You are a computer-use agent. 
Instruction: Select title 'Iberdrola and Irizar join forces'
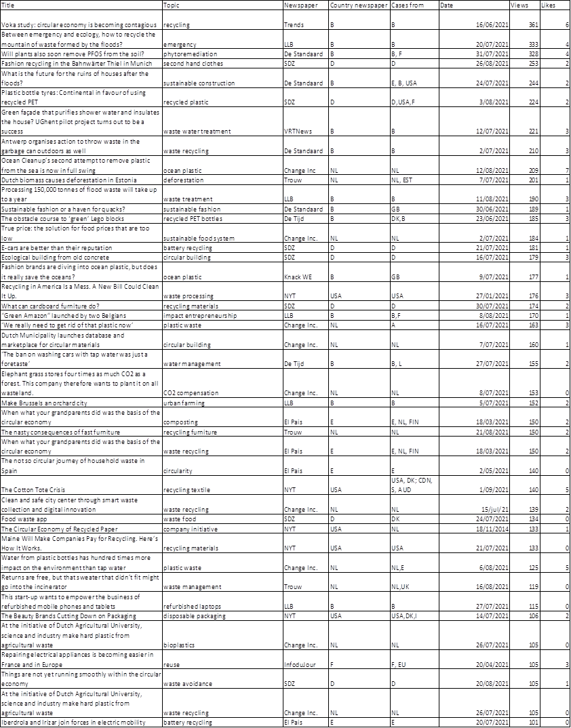(81, 723)
